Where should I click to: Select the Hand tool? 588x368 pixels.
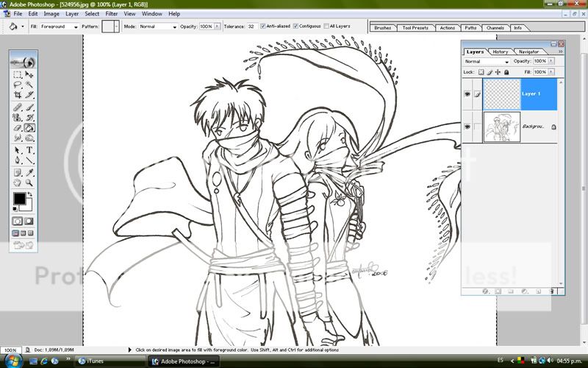click(18, 182)
